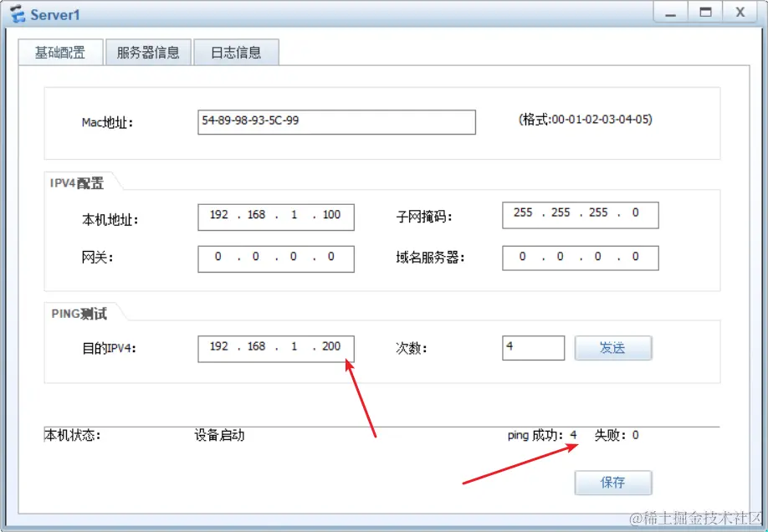The width and height of the screenshot is (768, 532).
Task: Switch to the 基础配置 tab
Action: coord(60,53)
